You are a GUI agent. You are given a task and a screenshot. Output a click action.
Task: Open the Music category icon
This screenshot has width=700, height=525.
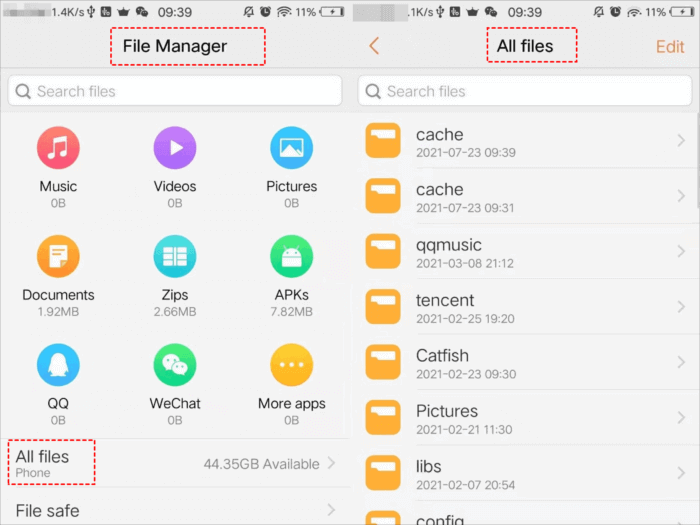click(58, 148)
